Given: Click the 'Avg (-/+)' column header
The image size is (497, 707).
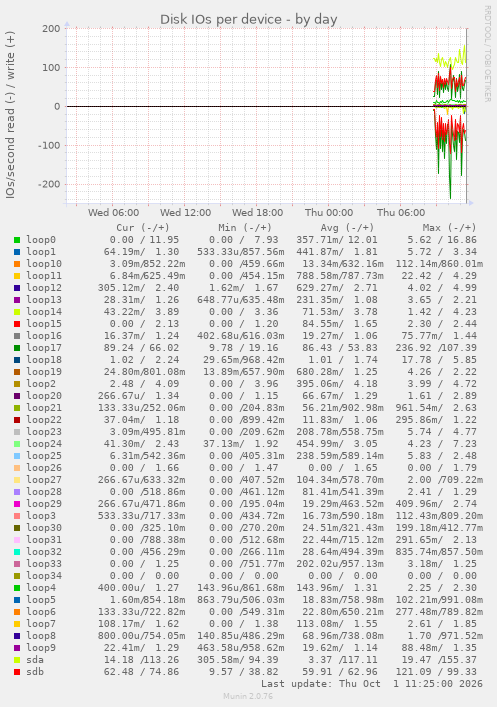Looking at the screenshot, I should (x=347, y=228).
